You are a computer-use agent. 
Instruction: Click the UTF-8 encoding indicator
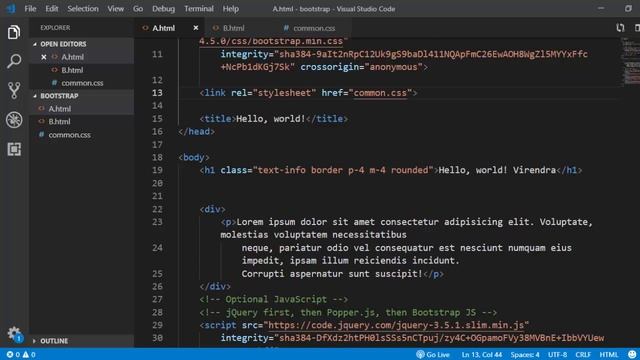[x=557, y=354]
